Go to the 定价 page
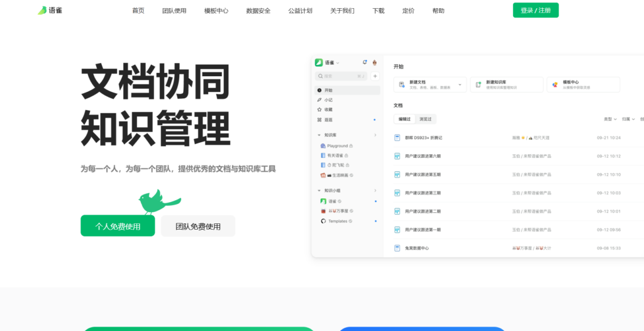The height and width of the screenshot is (331, 644). click(408, 11)
